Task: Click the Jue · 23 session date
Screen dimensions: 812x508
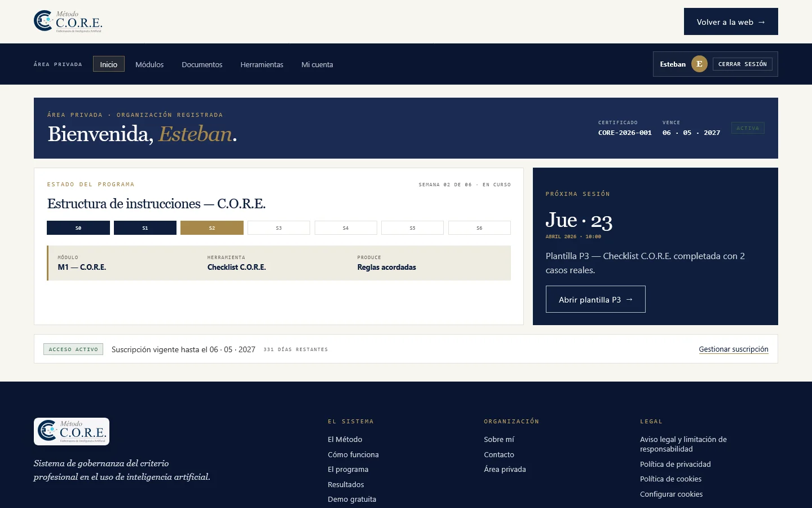Action: (x=579, y=220)
